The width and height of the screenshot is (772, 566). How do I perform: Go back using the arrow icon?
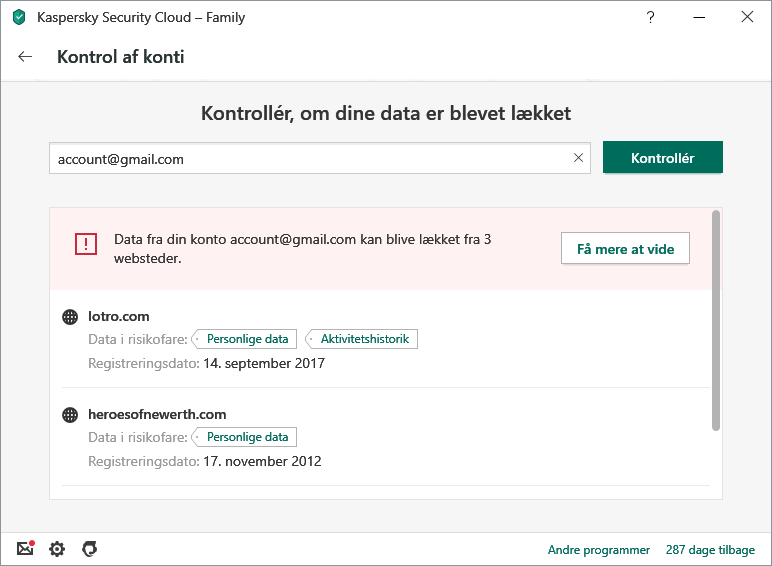coord(26,57)
